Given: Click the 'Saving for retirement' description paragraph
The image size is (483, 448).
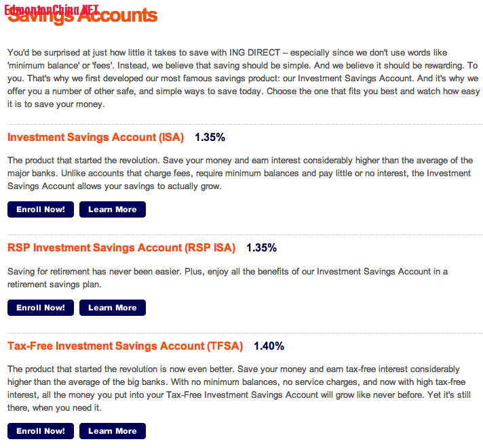Looking at the screenshot, I should [227, 278].
